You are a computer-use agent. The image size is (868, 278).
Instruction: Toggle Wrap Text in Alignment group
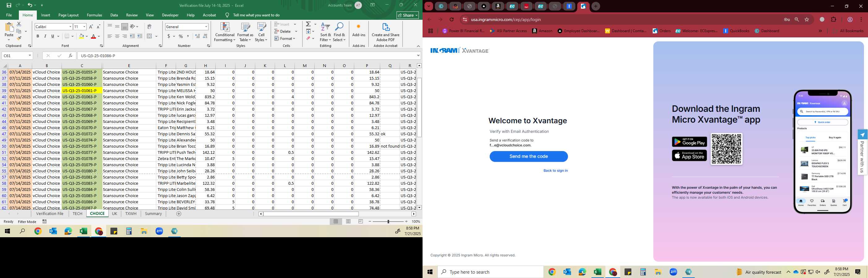pyautogui.click(x=149, y=27)
